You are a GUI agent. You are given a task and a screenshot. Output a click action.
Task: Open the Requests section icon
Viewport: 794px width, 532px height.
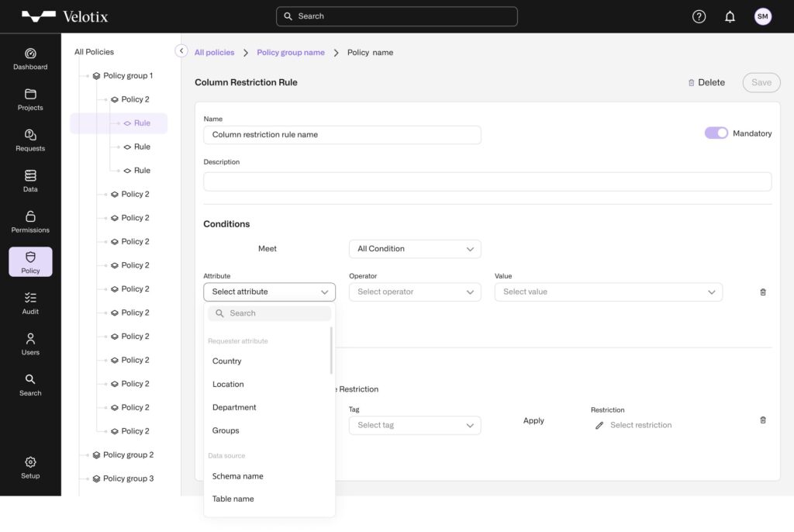pyautogui.click(x=30, y=135)
